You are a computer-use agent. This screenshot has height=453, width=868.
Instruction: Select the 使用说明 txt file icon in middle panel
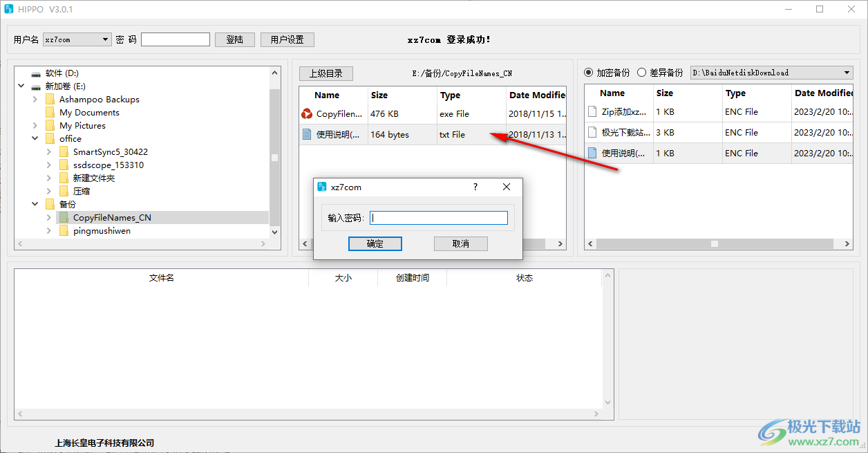[308, 135]
